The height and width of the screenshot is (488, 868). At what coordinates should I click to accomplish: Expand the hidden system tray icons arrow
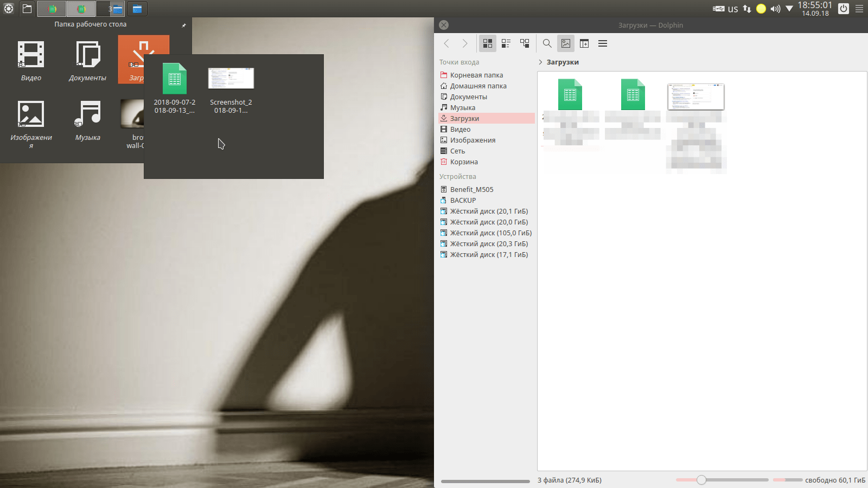point(789,9)
